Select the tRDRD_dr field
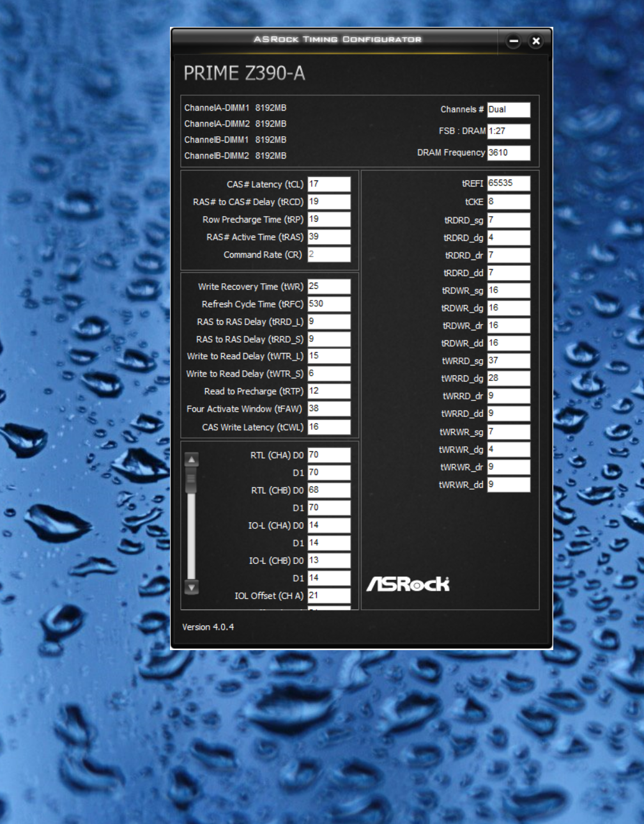 point(509,256)
